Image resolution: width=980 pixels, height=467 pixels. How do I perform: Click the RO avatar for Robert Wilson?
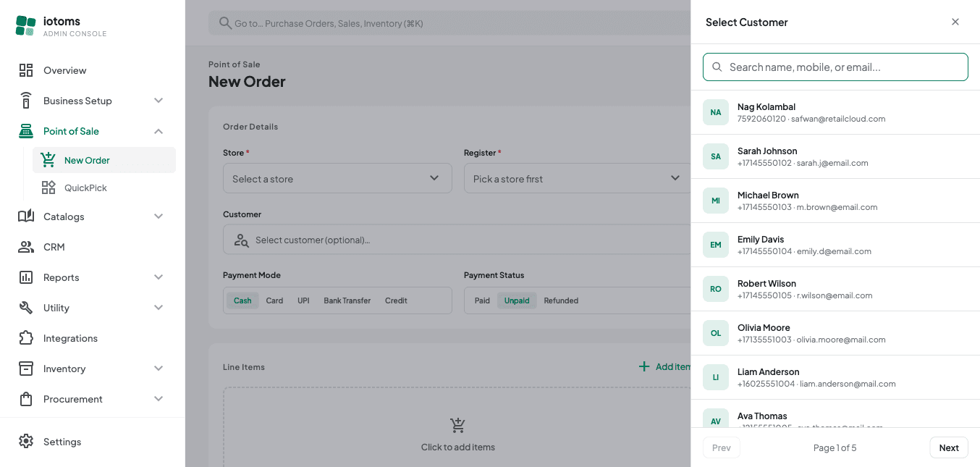point(716,289)
